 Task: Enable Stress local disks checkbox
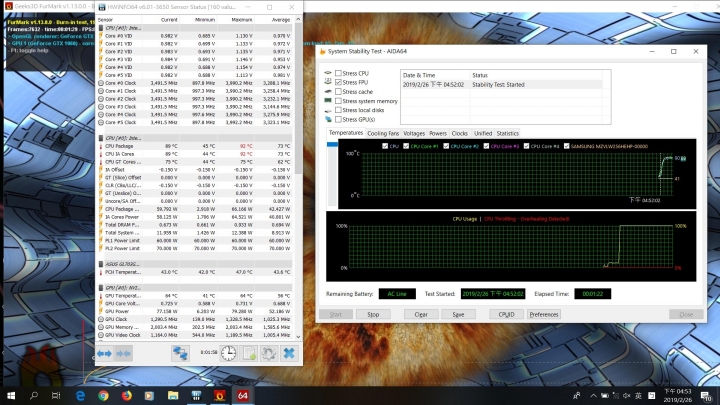[338, 110]
